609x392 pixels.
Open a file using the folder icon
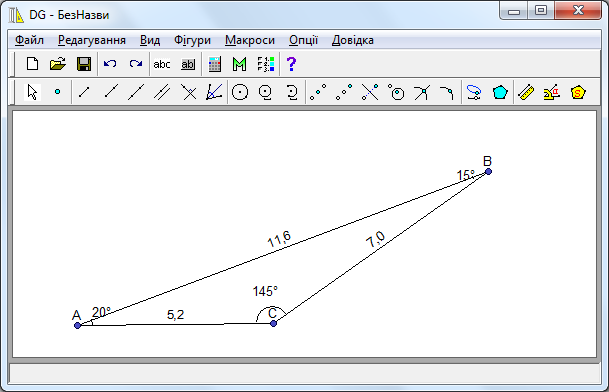pyautogui.click(x=58, y=64)
